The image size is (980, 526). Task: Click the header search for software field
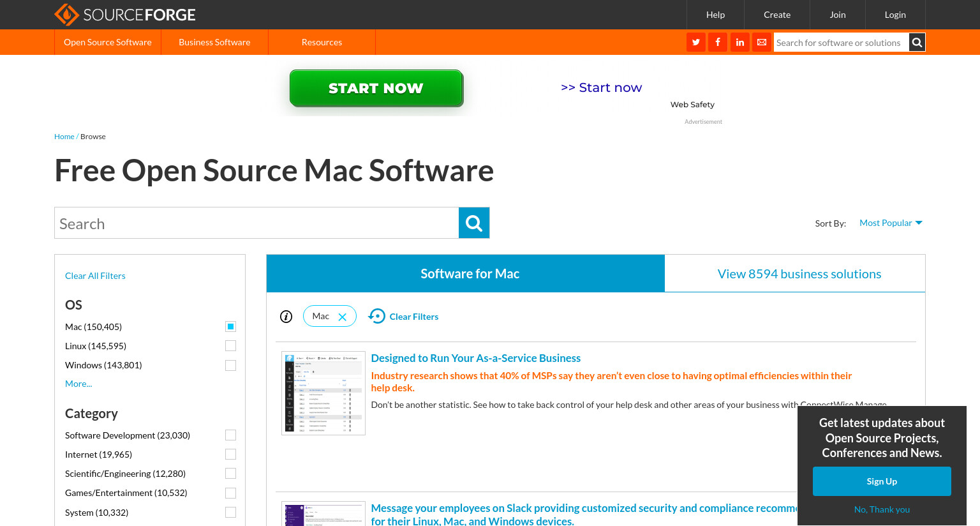coord(841,42)
